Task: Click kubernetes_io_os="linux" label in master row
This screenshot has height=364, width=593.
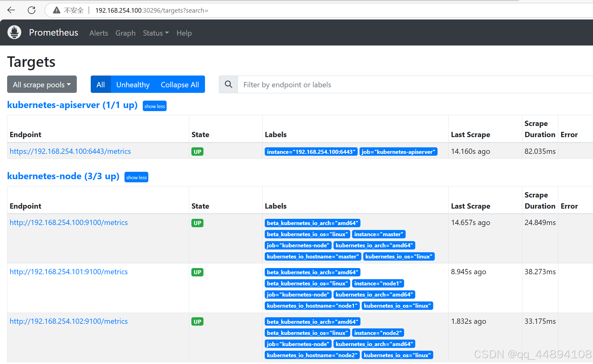Action: click(399, 256)
